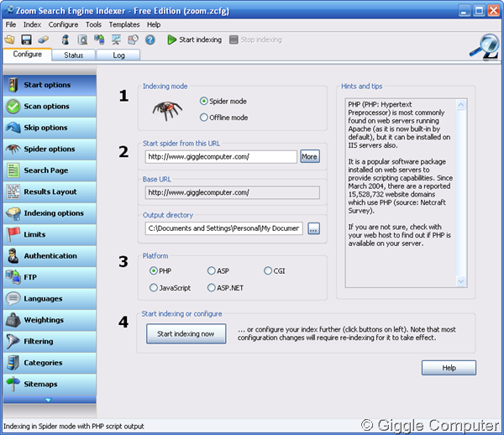Open the Start options sidebar section
The width and height of the screenshot is (504, 435).
click(x=50, y=85)
